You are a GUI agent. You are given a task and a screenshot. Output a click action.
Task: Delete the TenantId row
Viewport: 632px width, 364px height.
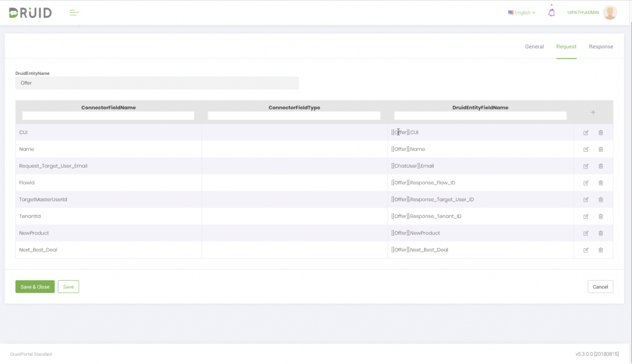coord(601,216)
